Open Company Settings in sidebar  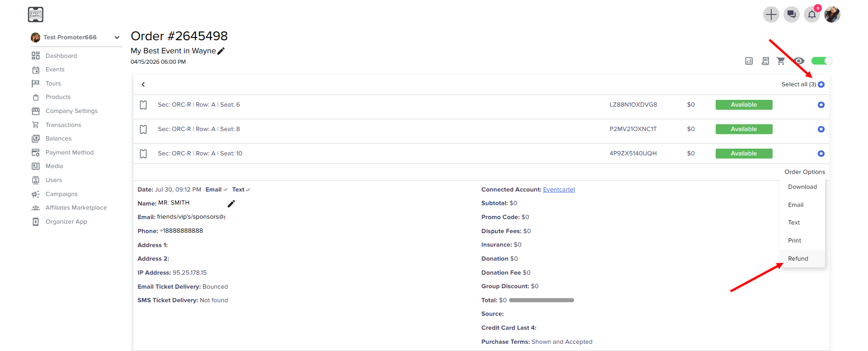[x=71, y=111]
